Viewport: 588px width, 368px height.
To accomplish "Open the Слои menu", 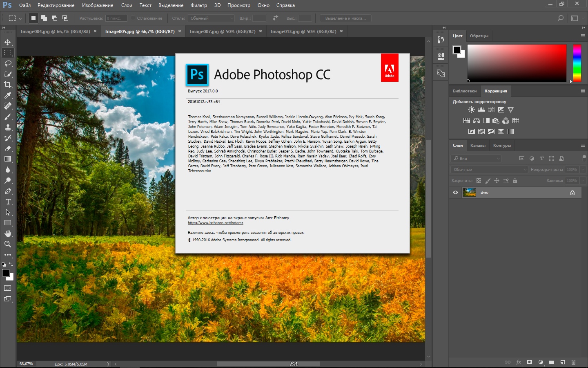I will coord(127,5).
